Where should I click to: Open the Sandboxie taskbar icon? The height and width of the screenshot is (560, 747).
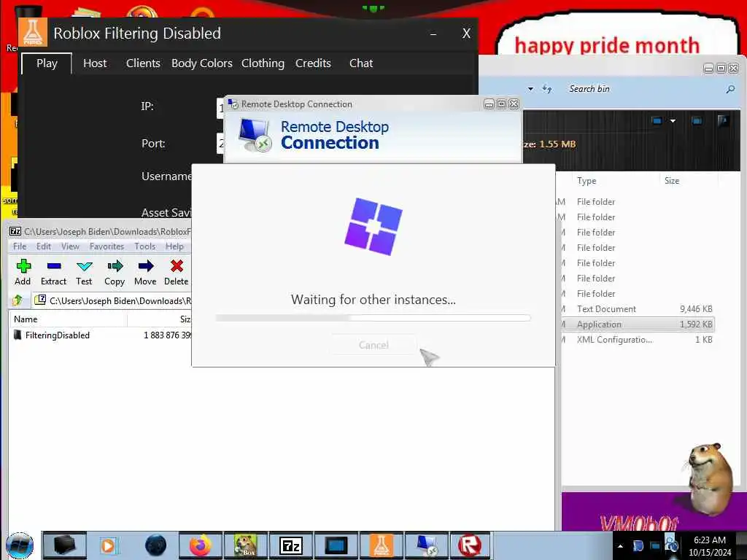pos(246,545)
